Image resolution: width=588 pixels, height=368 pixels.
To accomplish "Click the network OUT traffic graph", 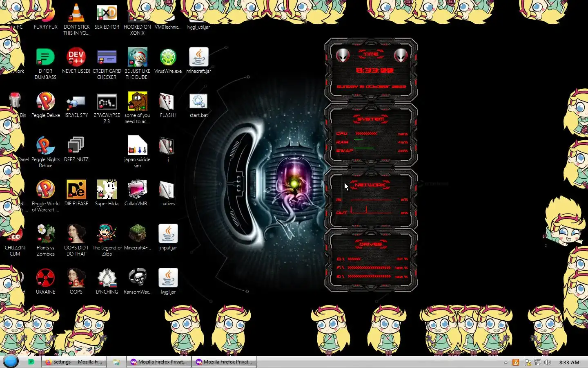I will click(371, 210).
